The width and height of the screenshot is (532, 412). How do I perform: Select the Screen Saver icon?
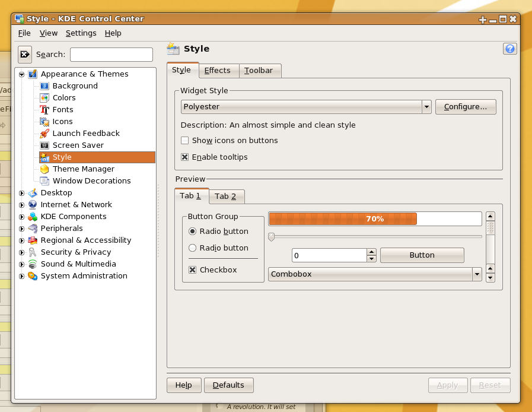click(44, 145)
